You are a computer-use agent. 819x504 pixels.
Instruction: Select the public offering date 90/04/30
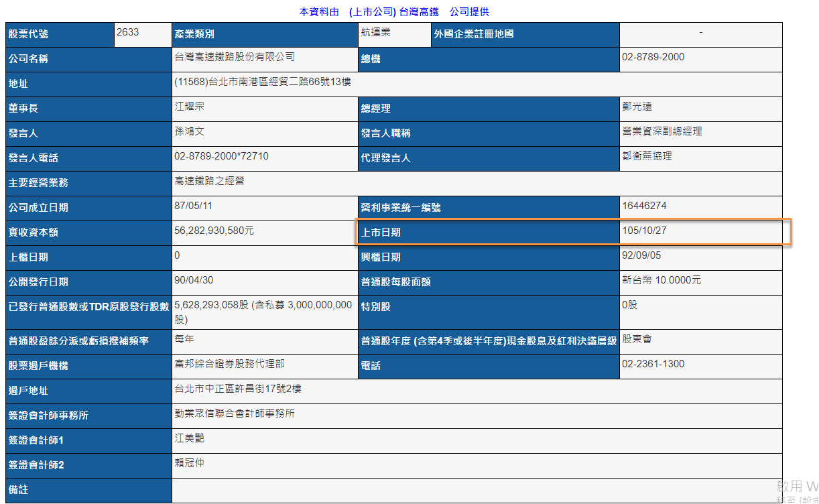pyautogui.click(x=194, y=280)
